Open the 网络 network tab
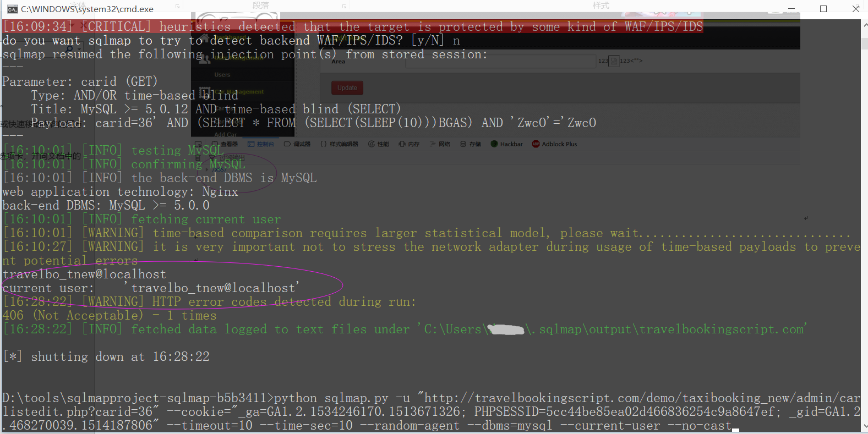 tap(440, 144)
